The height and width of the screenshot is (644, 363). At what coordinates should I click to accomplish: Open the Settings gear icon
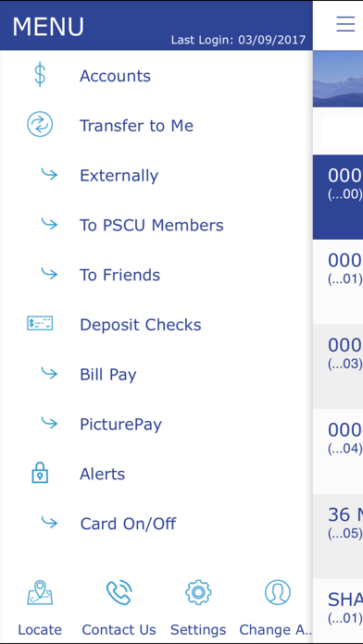point(198,592)
